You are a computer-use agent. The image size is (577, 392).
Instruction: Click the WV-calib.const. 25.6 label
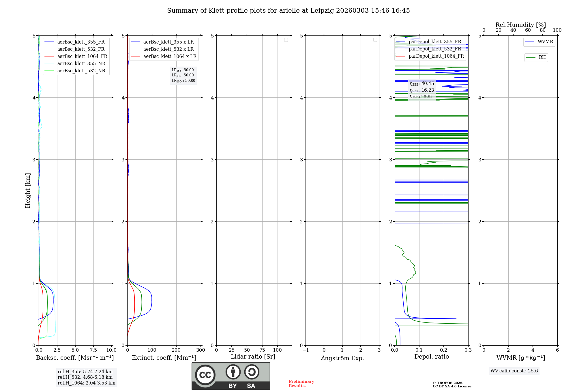point(514,371)
